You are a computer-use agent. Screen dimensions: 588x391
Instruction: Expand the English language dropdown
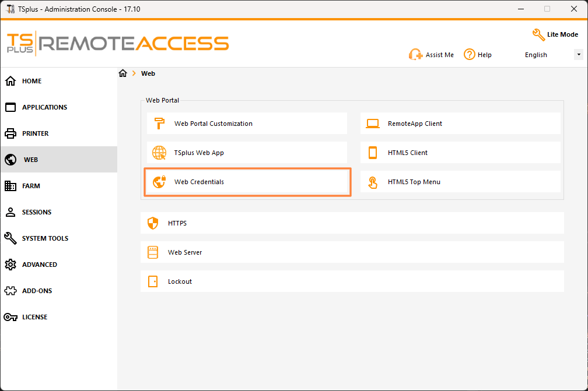tap(577, 54)
